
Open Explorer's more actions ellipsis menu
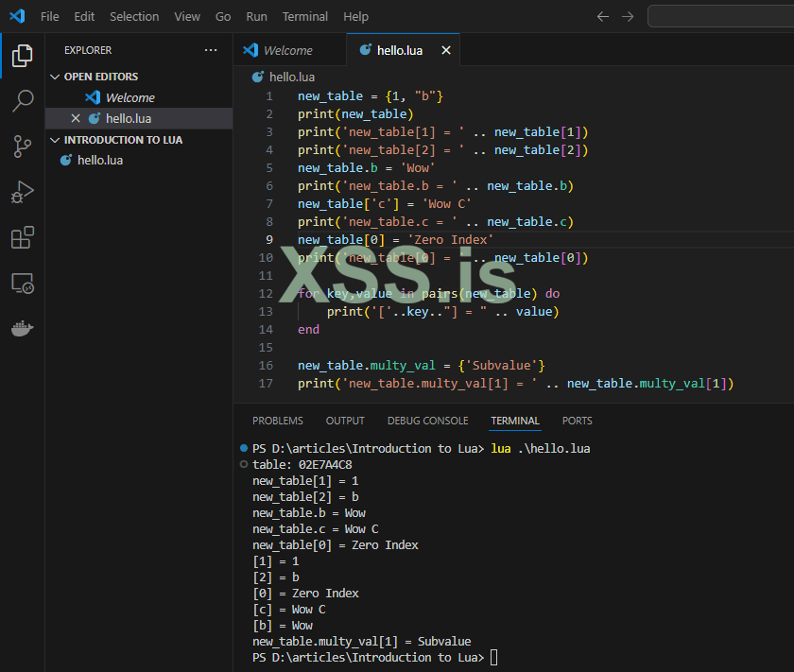click(x=210, y=50)
